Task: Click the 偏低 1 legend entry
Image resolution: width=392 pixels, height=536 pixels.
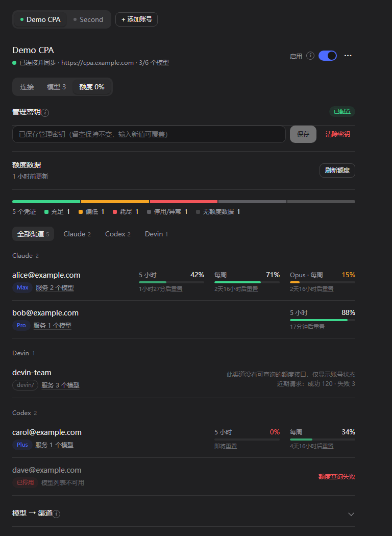Action: pos(91,212)
